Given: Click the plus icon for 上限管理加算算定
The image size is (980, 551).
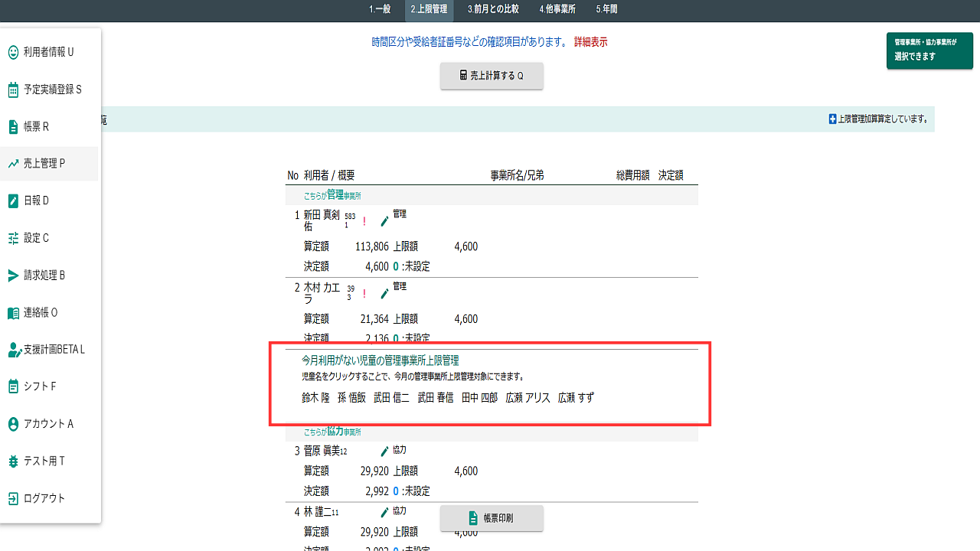Looking at the screenshot, I should [832, 119].
